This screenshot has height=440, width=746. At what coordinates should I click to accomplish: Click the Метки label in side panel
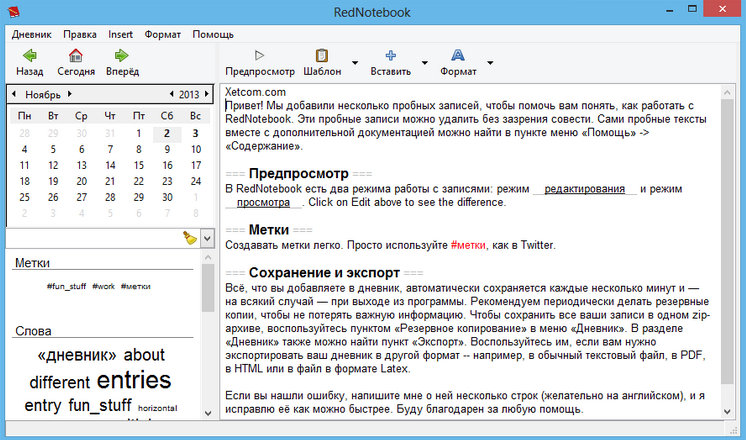[32, 263]
